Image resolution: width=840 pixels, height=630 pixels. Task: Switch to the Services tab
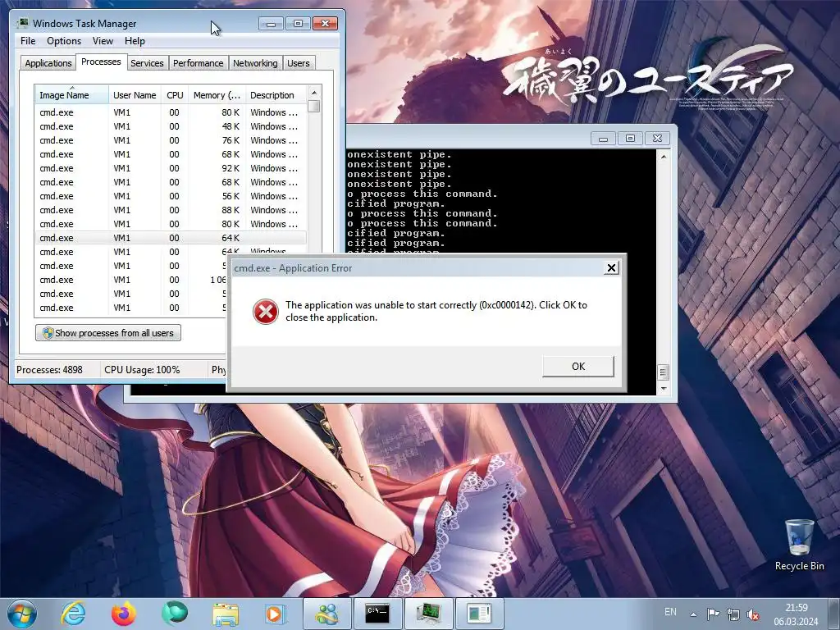[x=147, y=63]
